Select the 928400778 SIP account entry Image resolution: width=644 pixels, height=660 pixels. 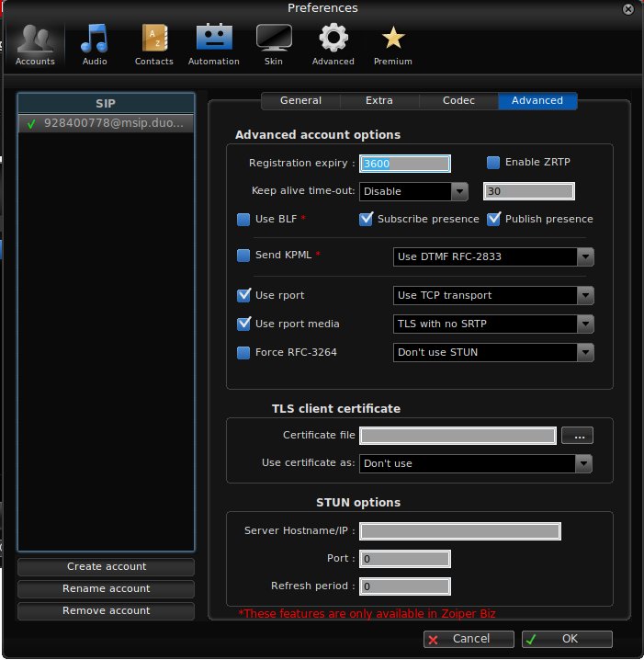coord(106,122)
